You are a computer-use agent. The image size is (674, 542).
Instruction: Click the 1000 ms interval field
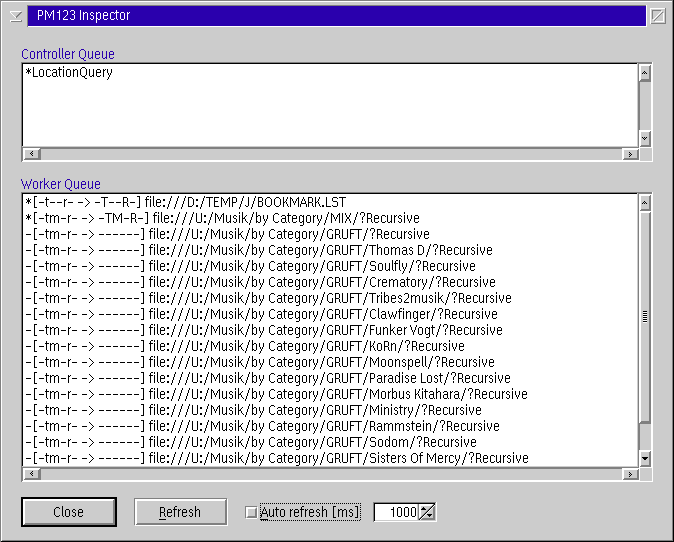[x=398, y=512]
